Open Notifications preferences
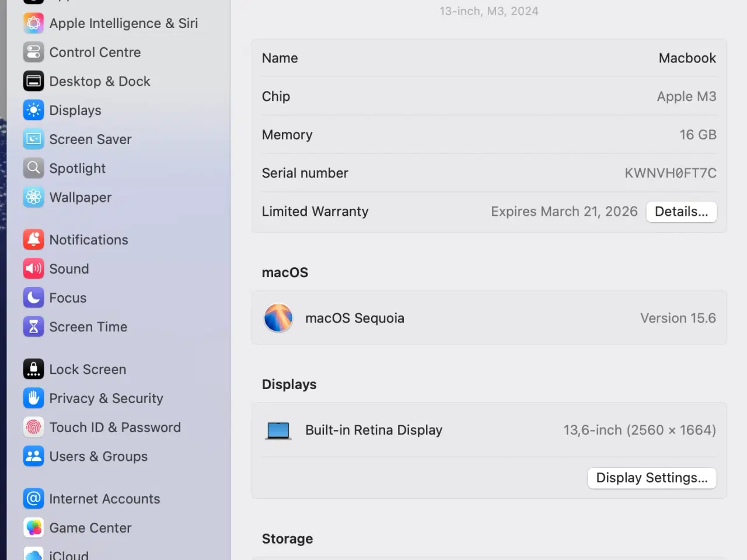 point(89,240)
